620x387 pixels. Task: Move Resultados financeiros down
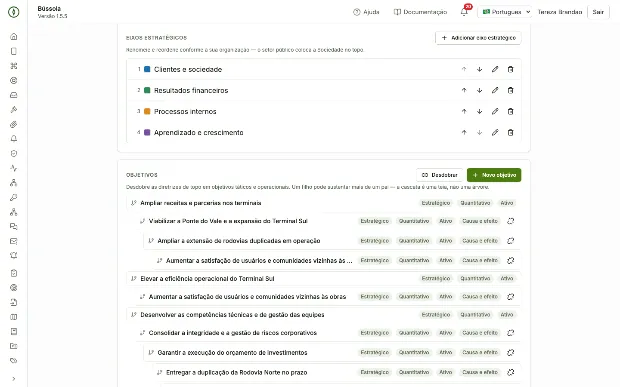tap(479, 90)
